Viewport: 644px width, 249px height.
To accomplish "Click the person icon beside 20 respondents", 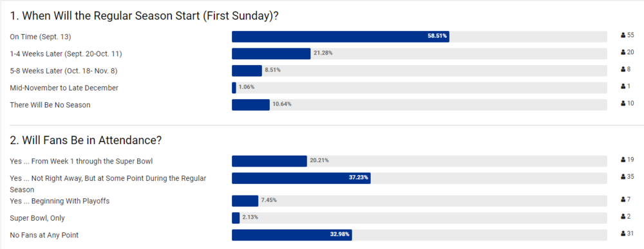I will pyautogui.click(x=623, y=52).
